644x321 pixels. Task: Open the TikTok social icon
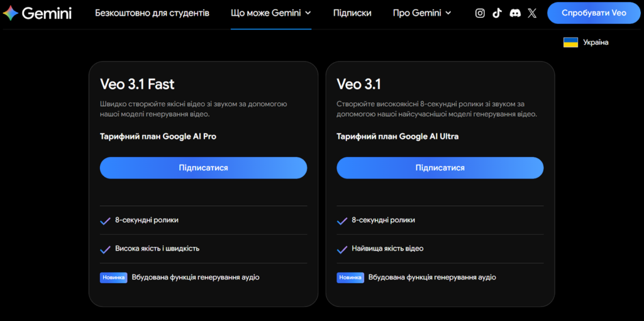click(x=497, y=13)
